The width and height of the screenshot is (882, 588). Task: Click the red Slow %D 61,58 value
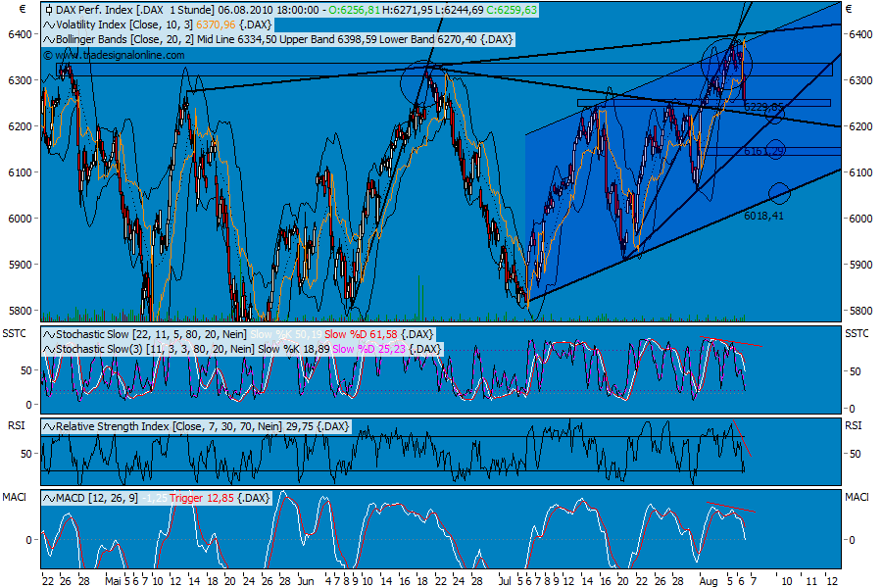(361, 335)
